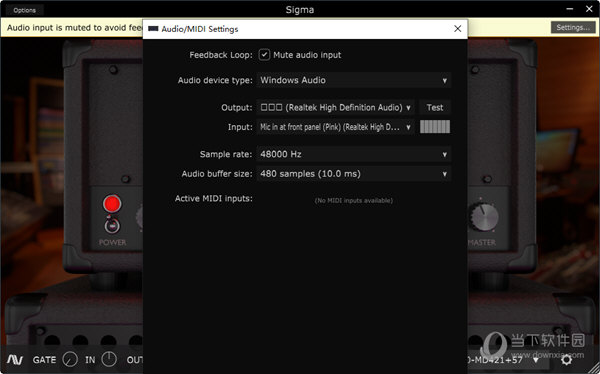The image size is (600, 374).
Task: Open the Options menu
Action: click(24, 10)
